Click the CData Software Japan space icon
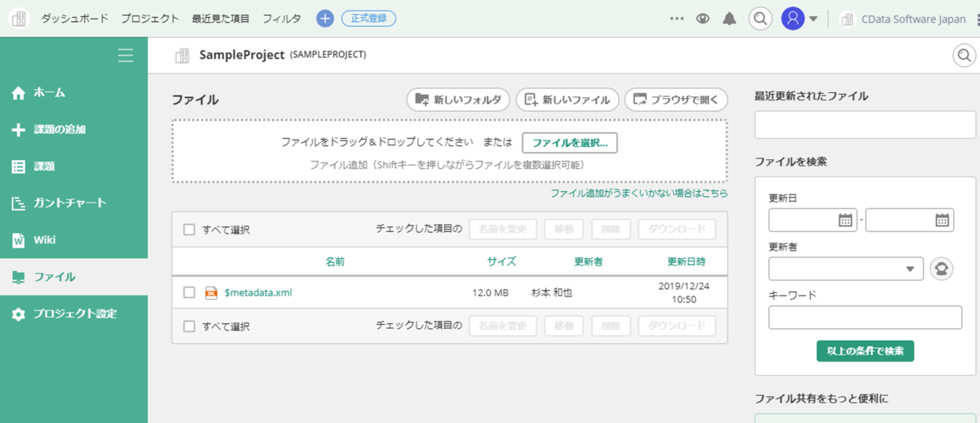The height and width of the screenshot is (423, 980). coord(848,19)
